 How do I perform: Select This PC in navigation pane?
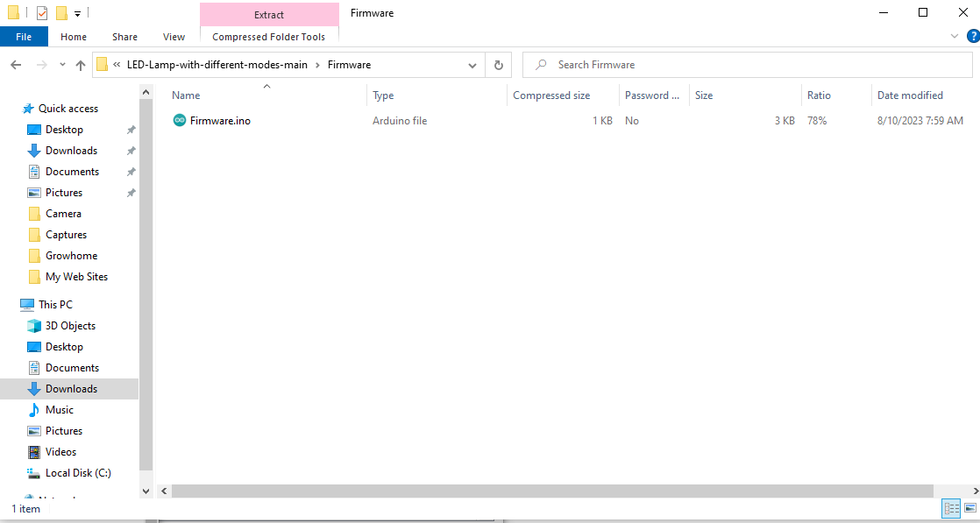55,304
